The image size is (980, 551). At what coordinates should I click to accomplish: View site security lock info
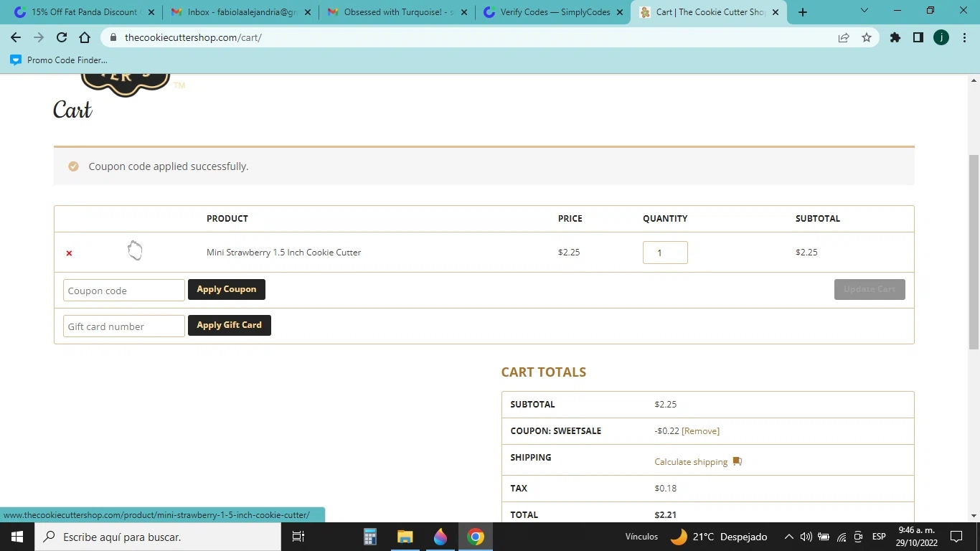point(113,37)
